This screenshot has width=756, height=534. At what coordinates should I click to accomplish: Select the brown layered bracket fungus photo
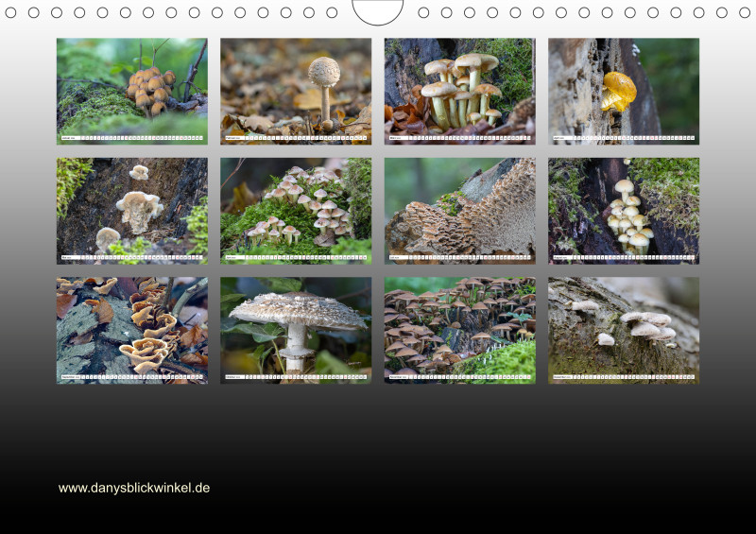[x=460, y=211]
